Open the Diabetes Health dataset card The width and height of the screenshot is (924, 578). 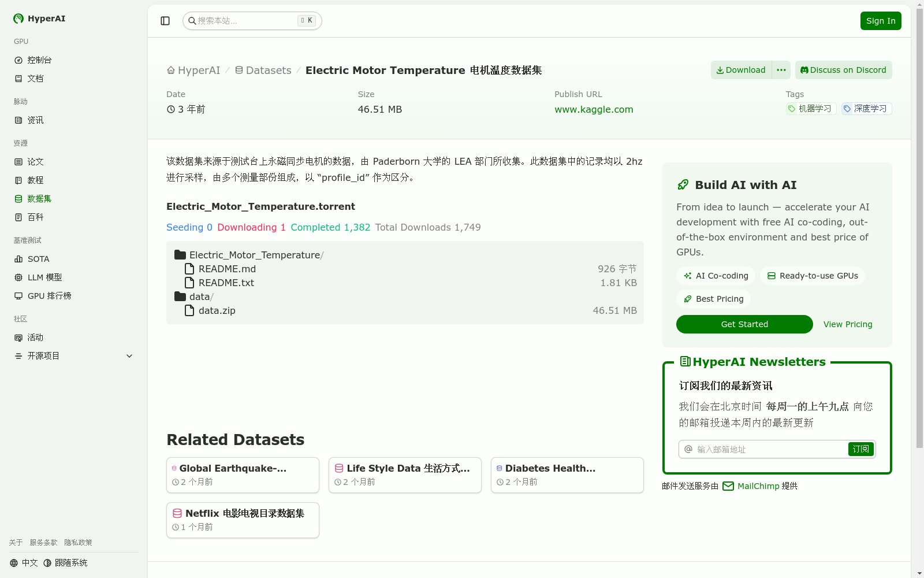coord(567,475)
